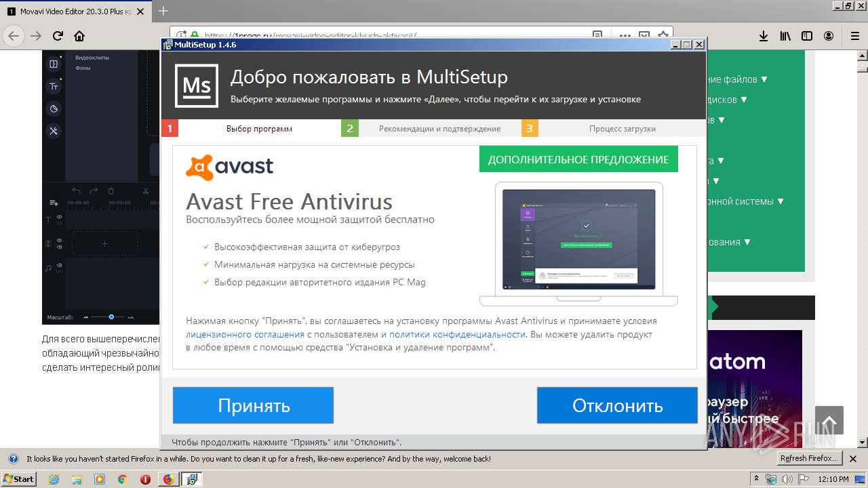Minimize the MultiSetup window
The image size is (868, 488).
675,45
